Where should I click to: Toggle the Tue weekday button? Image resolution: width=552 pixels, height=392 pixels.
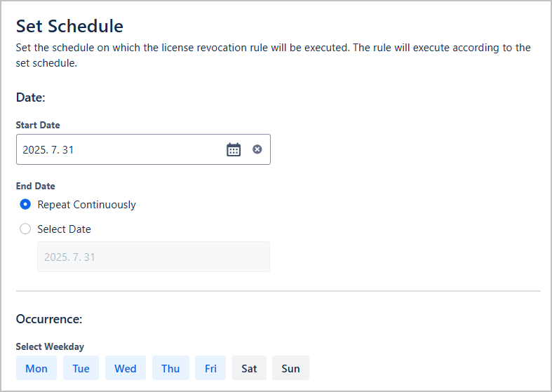click(x=81, y=368)
